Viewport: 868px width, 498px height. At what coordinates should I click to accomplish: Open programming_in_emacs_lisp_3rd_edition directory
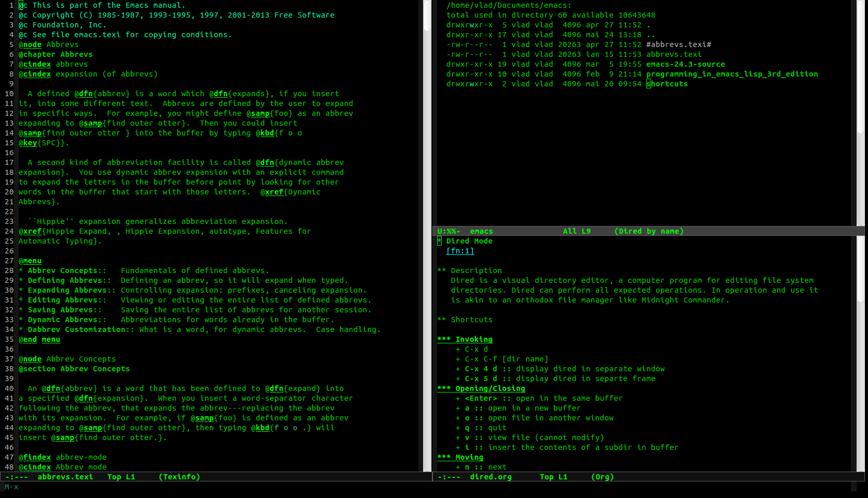(x=732, y=74)
